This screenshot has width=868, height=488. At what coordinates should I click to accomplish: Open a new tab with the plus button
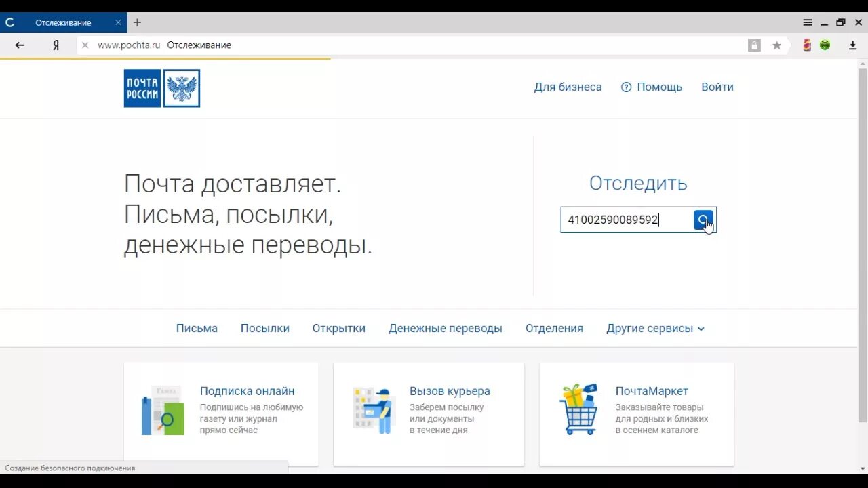point(137,22)
